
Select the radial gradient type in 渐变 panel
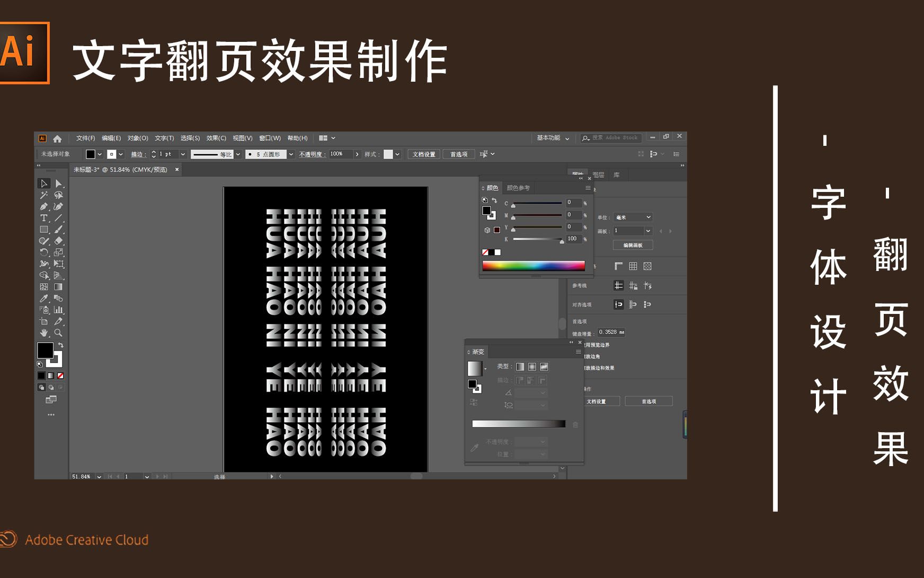pos(532,366)
